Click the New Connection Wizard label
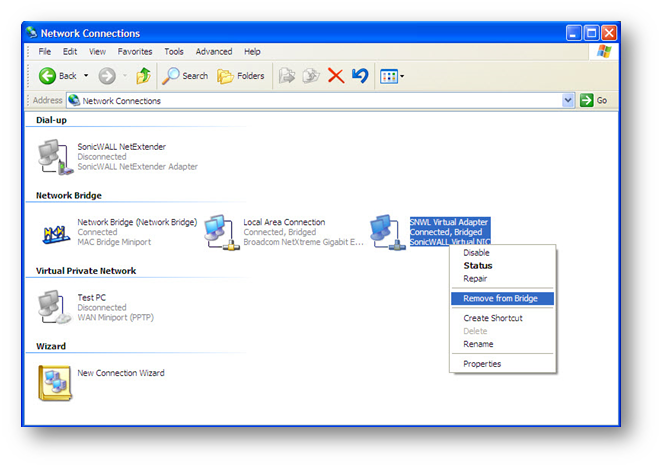Image resolution: width=663 pixels, height=469 pixels. click(x=121, y=373)
